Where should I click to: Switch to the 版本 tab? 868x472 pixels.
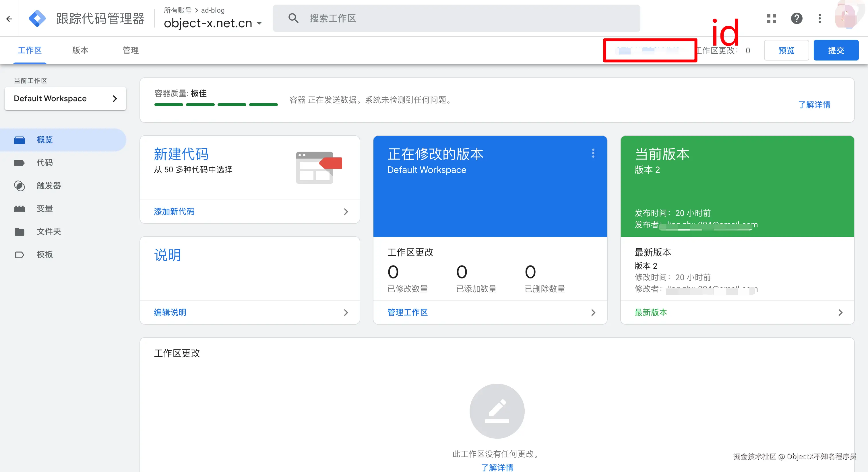pos(80,50)
